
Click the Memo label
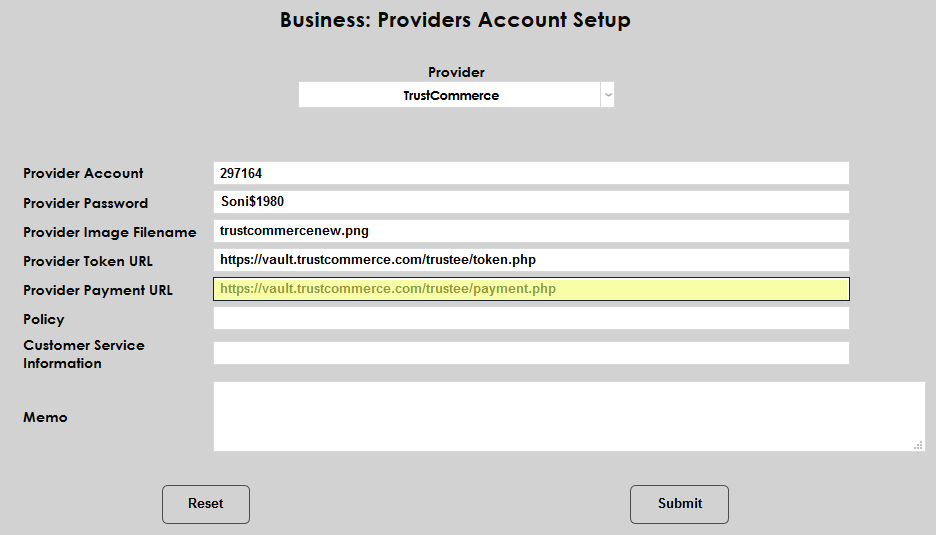coord(45,417)
